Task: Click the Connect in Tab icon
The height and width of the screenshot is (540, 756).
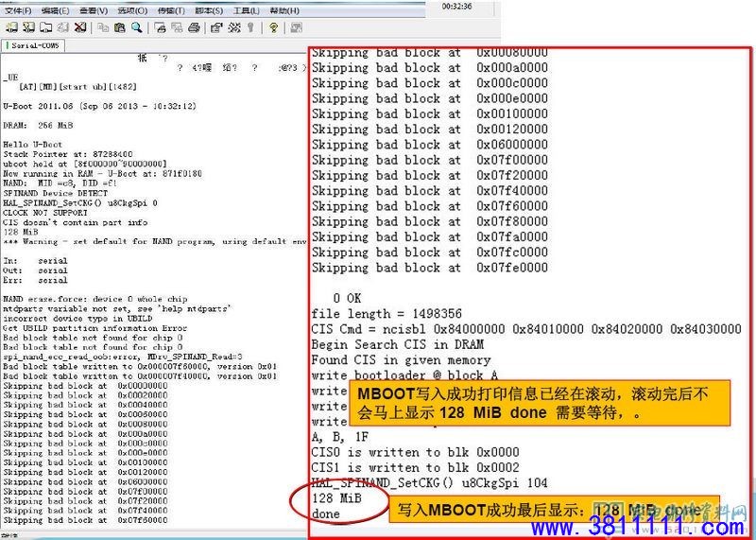Action: click(45, 27)
